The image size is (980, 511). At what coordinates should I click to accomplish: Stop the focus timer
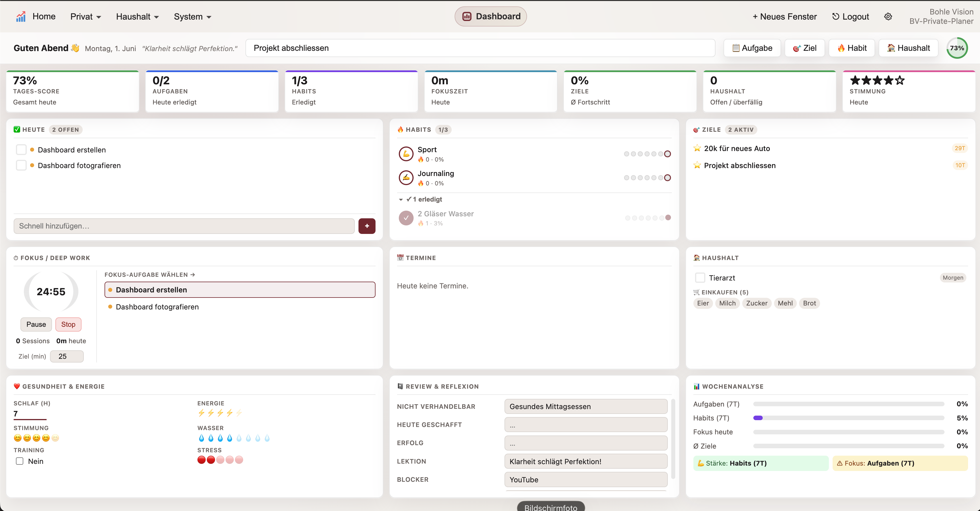pos(68,324)
